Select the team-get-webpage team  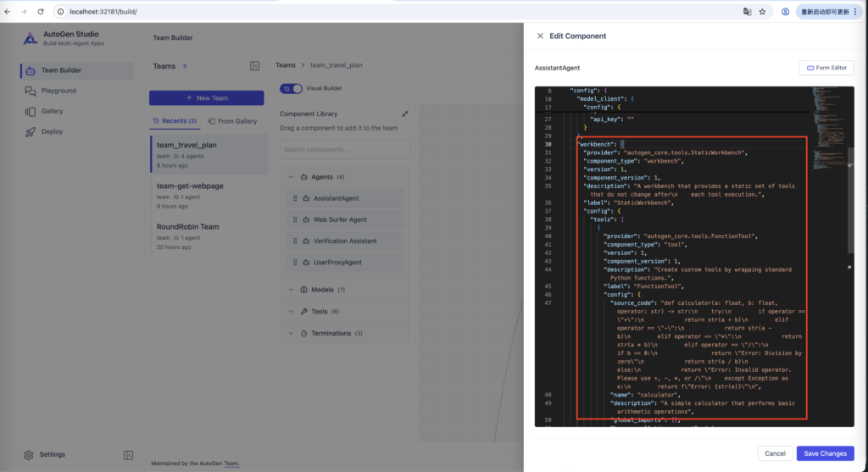209,196
